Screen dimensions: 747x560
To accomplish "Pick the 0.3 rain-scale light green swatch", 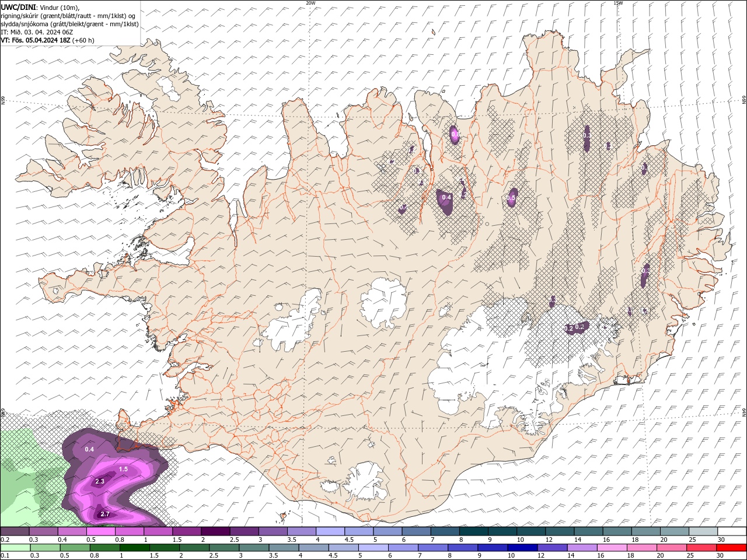I will tap(45, 548).
